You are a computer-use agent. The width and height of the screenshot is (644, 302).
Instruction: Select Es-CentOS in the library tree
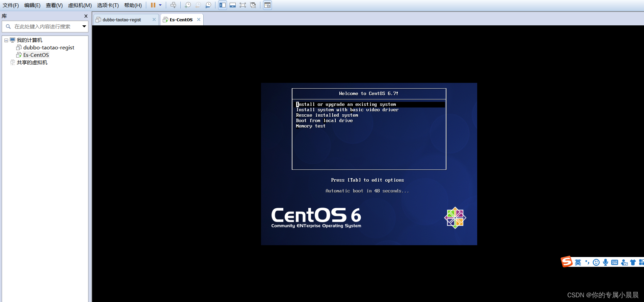(36, 55)
